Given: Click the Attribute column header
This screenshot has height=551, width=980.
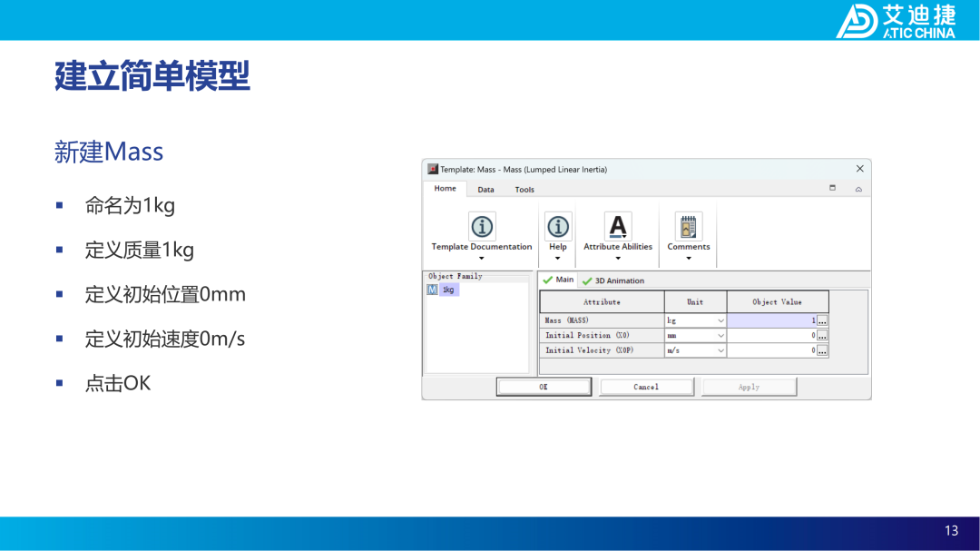Looking at the screenshot, I should pos(602,302).
